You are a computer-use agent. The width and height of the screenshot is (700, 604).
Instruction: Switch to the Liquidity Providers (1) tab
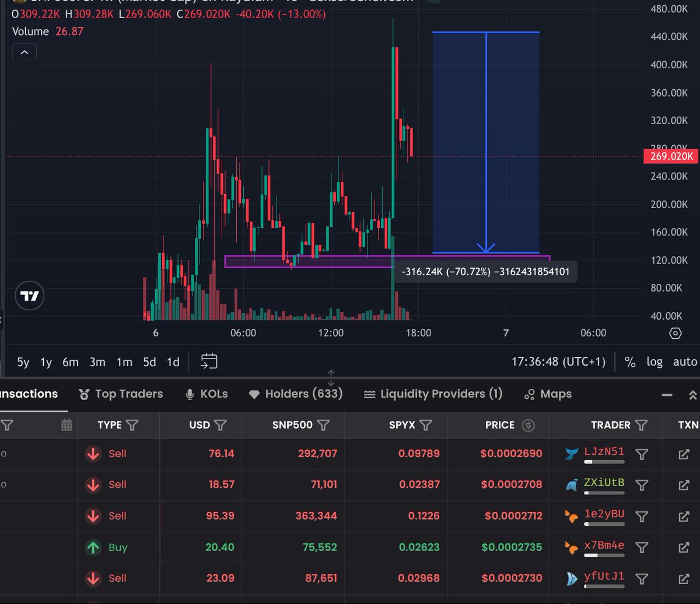[432, 394]
